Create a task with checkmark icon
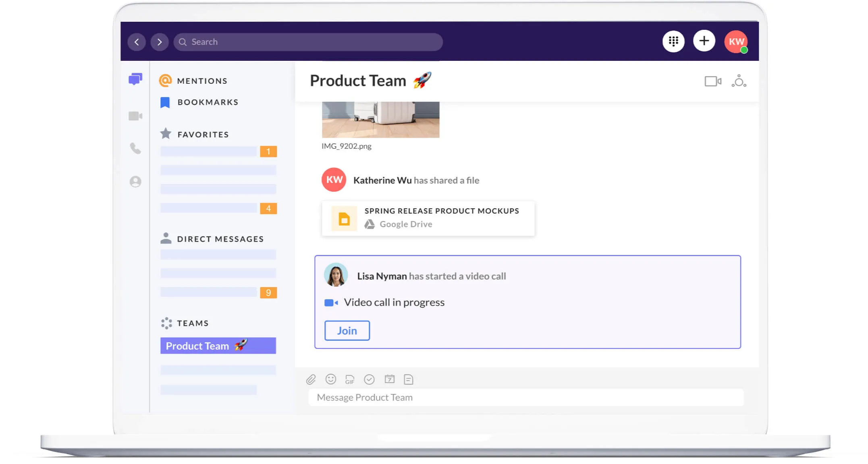Image resolution: width=868 pixels, height=464 pixels. tap(369, 379)
